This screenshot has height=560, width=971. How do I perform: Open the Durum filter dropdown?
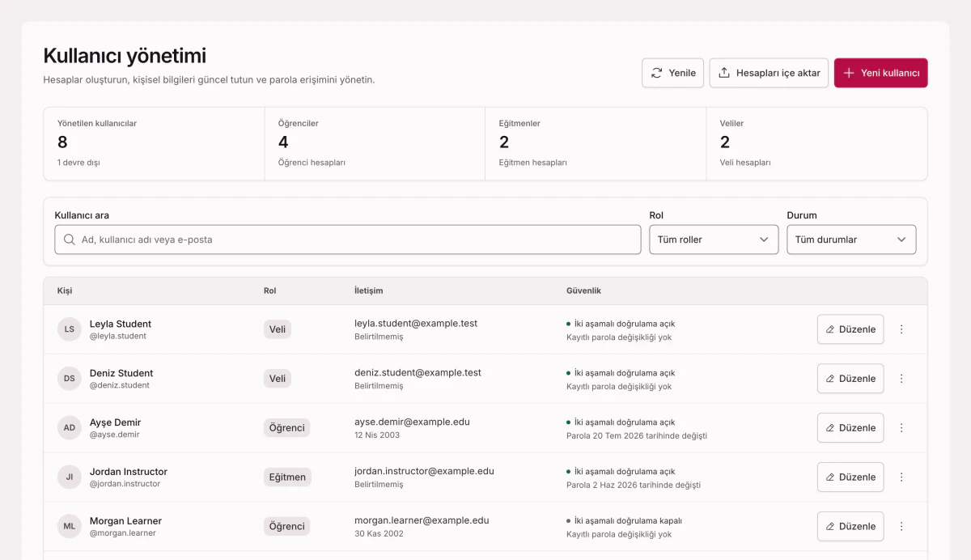point(851,240)
